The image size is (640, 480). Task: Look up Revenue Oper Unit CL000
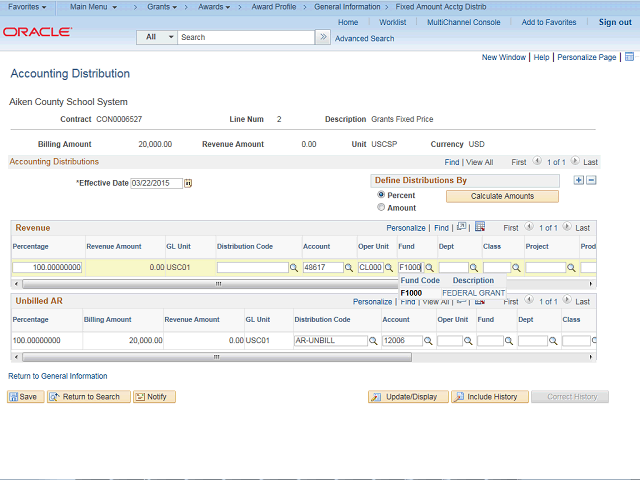pos(389,268)
